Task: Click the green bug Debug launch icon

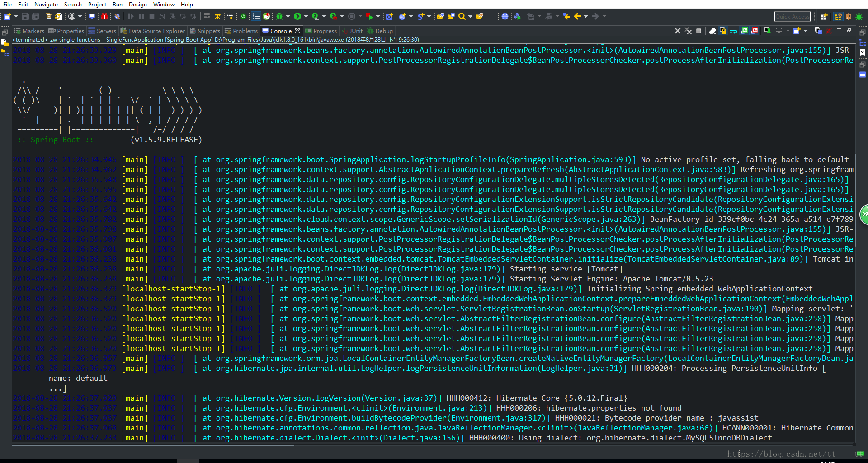Action: click(279, 17)
